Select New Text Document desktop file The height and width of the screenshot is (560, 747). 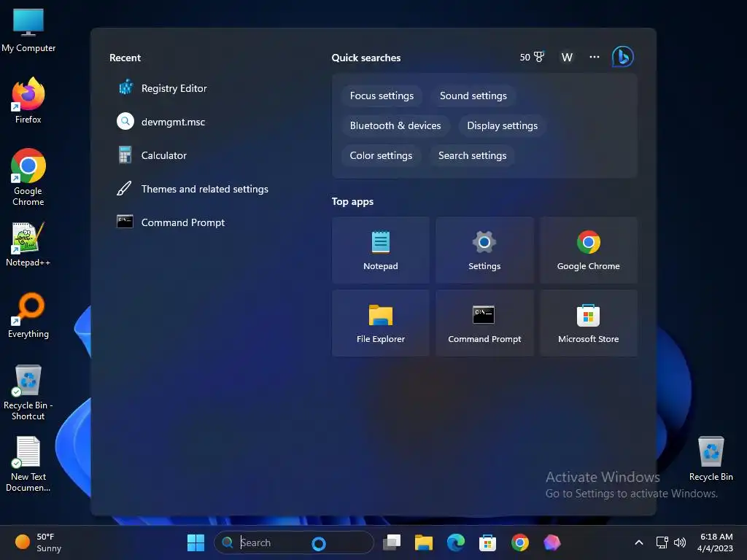coord(28,464)
